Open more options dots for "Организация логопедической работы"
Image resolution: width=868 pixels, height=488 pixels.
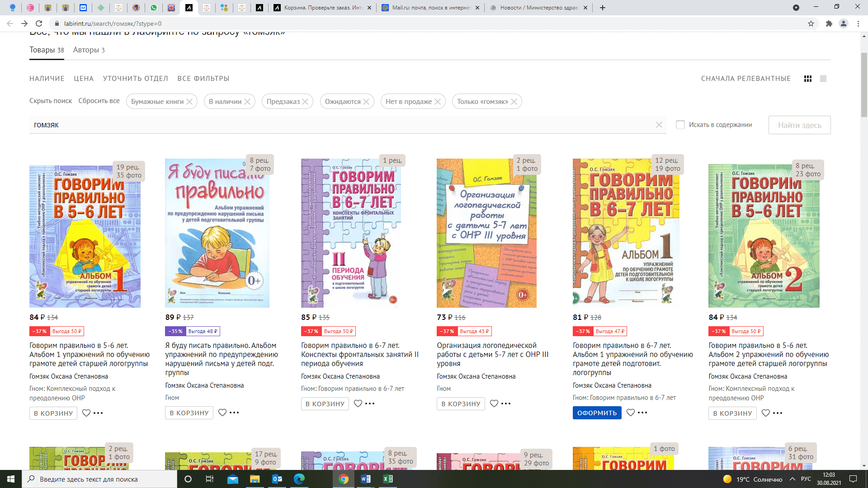click(x=506, y=404)
